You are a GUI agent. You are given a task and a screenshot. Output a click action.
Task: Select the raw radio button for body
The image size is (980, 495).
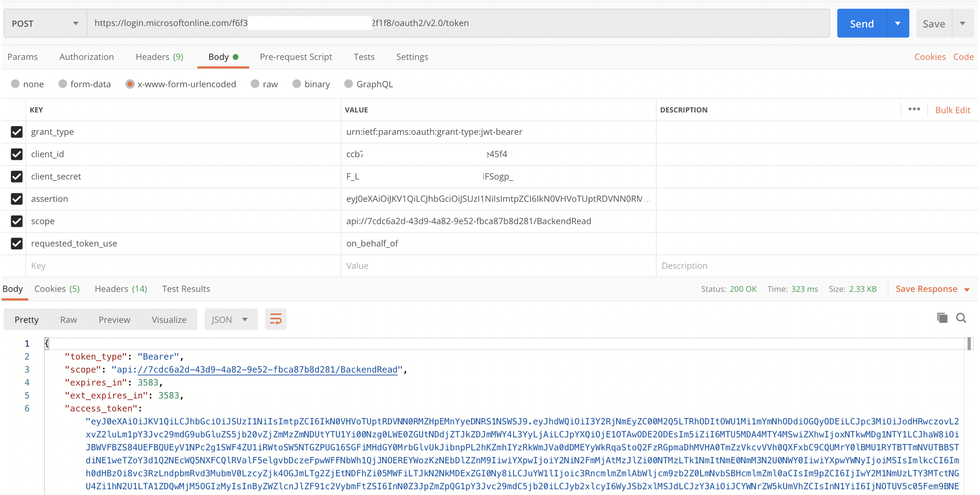(x=256, y=85)
